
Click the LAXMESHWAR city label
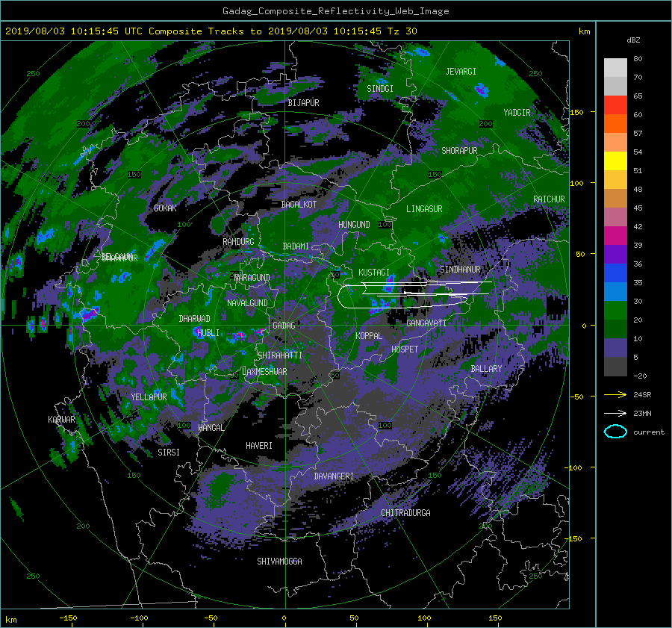point(264,372)
